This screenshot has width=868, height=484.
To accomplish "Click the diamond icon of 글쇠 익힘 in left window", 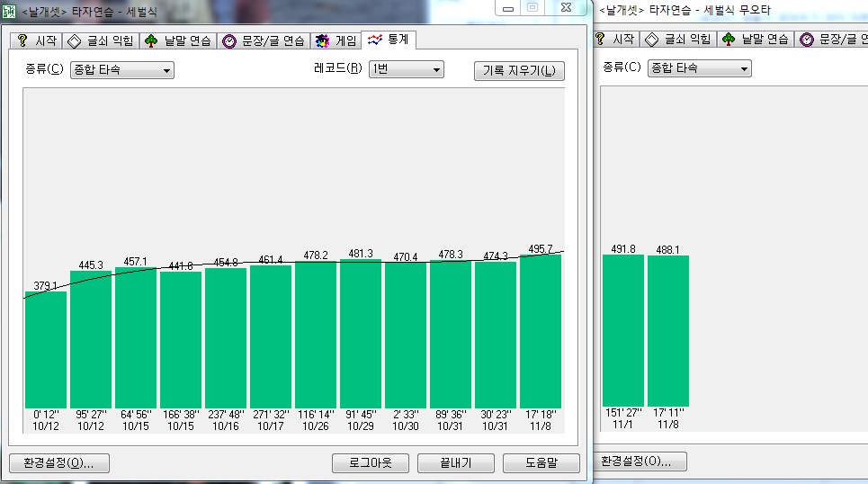I will [x=74, y=41].
